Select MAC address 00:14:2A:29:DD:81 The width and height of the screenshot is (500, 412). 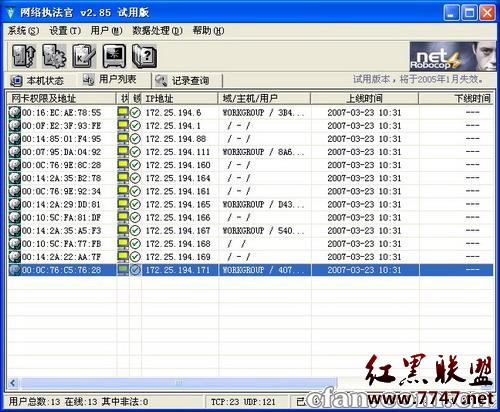pyautogui.click(x=61, y=204)
